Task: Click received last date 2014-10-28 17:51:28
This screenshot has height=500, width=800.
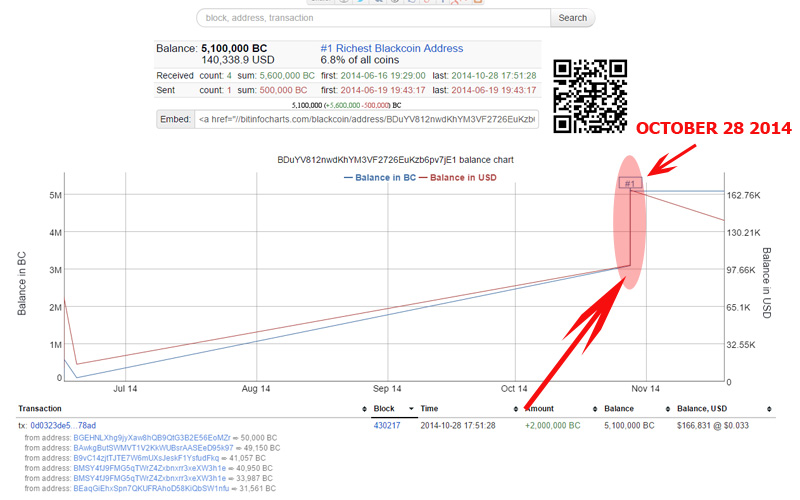Action: (494, 76)
